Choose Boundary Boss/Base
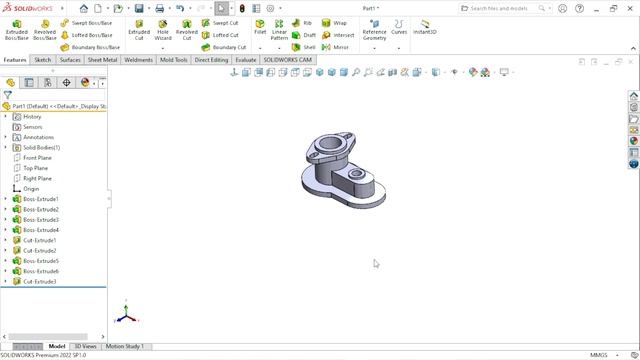 point(90,47)
